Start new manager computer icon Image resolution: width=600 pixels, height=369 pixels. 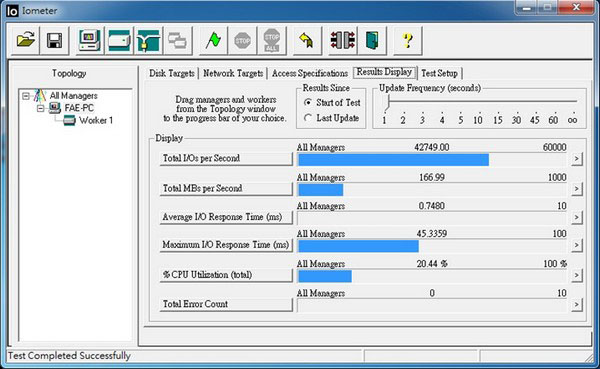(x=89, y=41)
